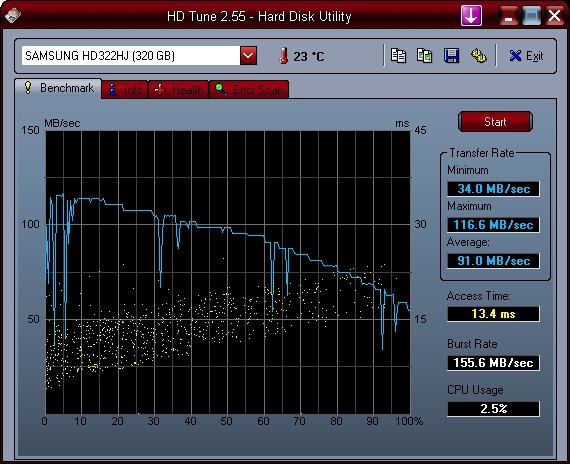The height and width of the screenshot is (464, 570).
Task: Click the thermometer temperature indicator
Action: coord(284,56)
